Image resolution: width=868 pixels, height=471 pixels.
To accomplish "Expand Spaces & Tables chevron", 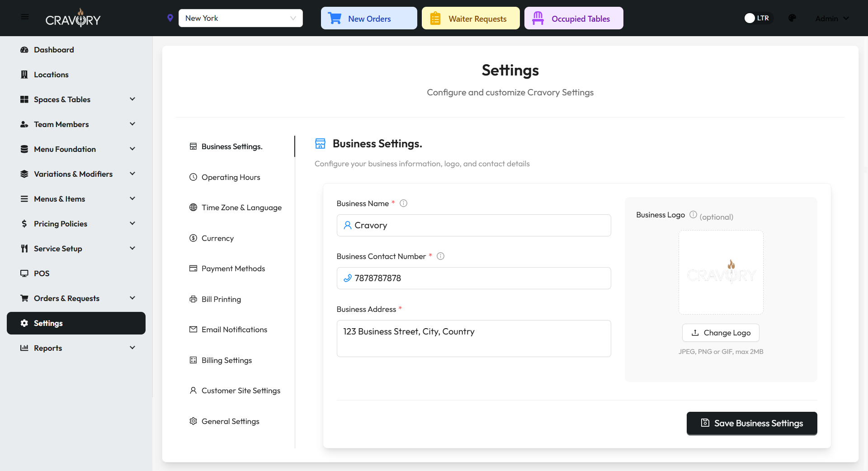I will [x=132, y=99].
